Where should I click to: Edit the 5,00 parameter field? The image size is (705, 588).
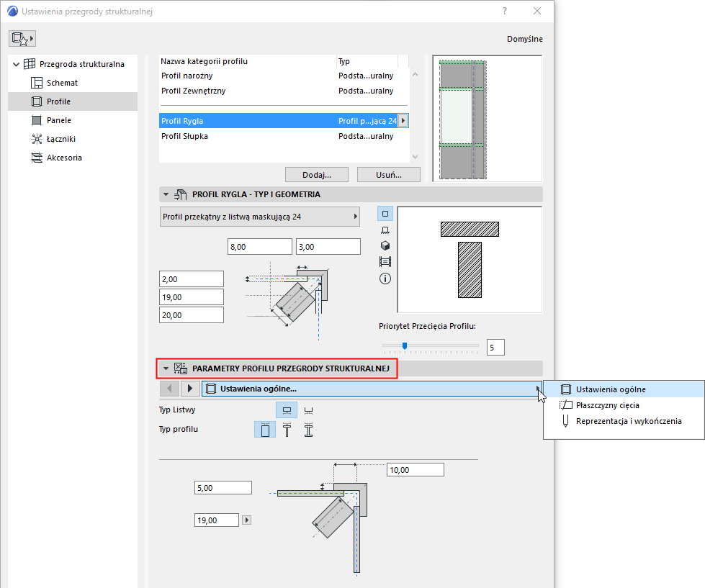pos(223,488)
